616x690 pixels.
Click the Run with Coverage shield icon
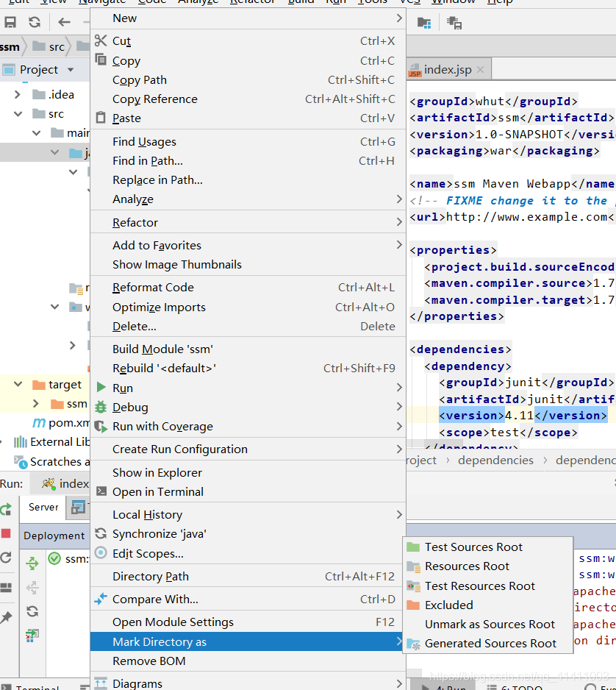[101, 427]
